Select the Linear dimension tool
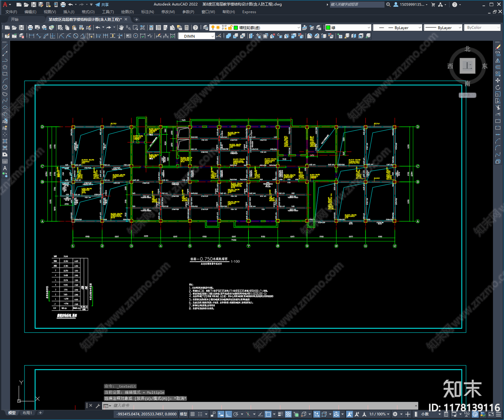 (31, 36)
